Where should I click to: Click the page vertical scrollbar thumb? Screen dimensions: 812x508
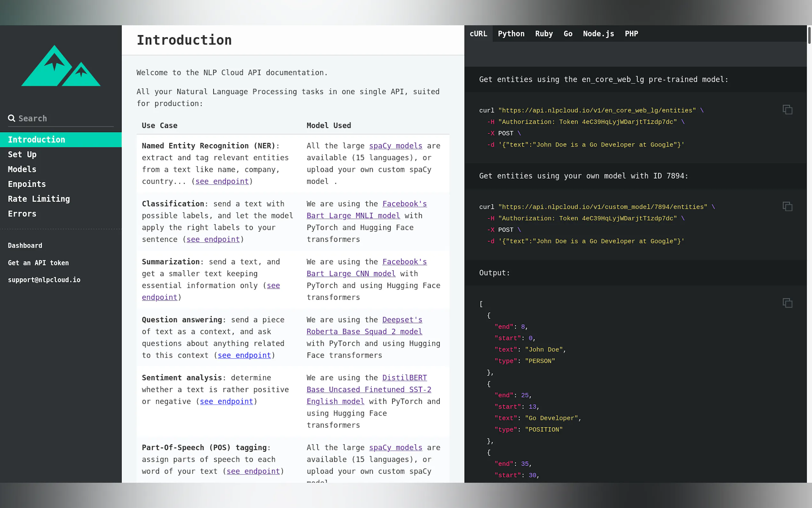click(x=809, y=35)
